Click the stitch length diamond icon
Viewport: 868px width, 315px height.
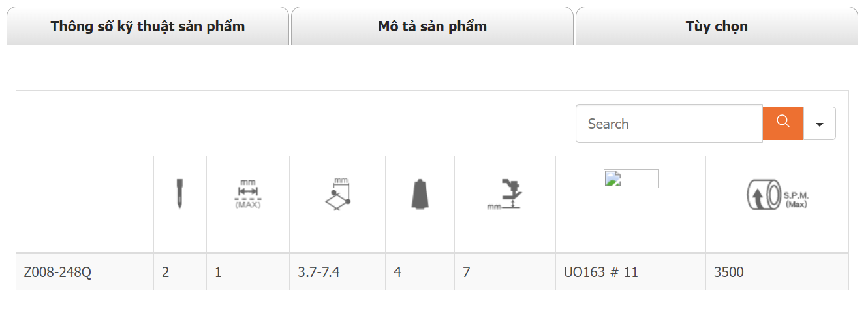337,193
